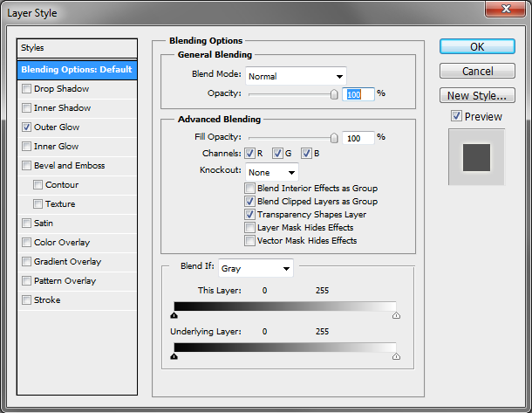Tick the Bevel and Emboss checkbox

pos(26,165)
